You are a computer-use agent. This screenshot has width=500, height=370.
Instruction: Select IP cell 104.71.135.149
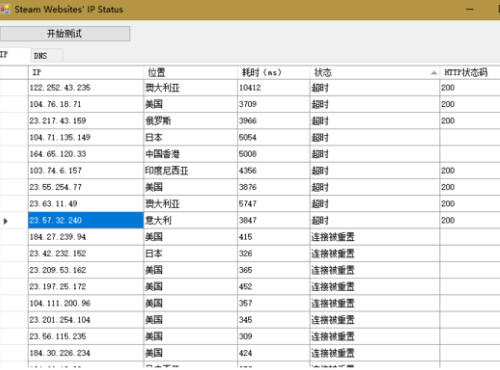pyautogui.click(x=86, y=137)
